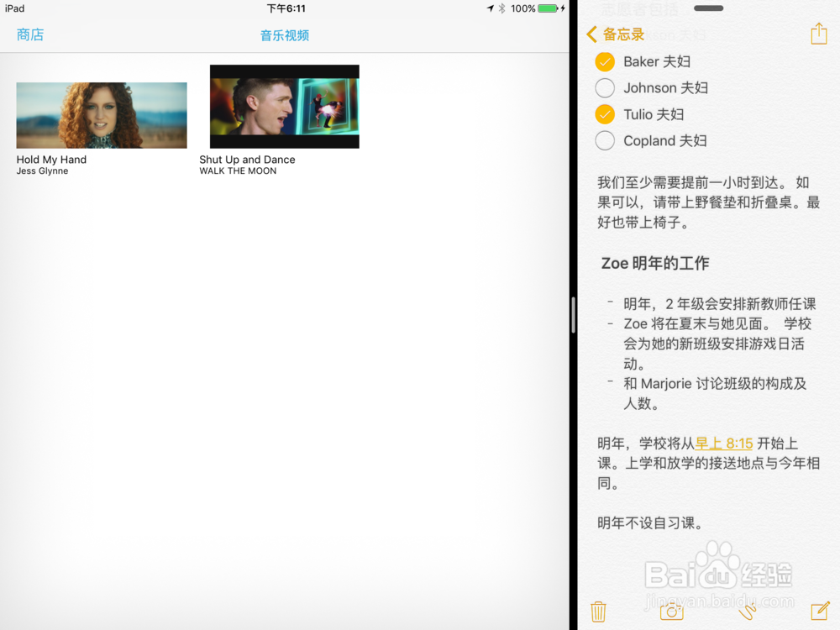Select the Hold My Hand title text
The height and width of the screenshot is (630, 840).
(x=51, y=159)
